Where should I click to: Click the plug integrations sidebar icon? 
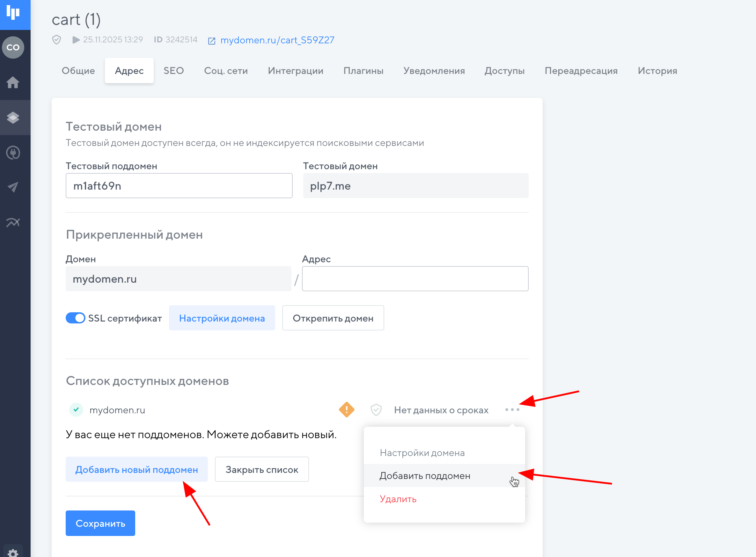click(x=13, y=153)
